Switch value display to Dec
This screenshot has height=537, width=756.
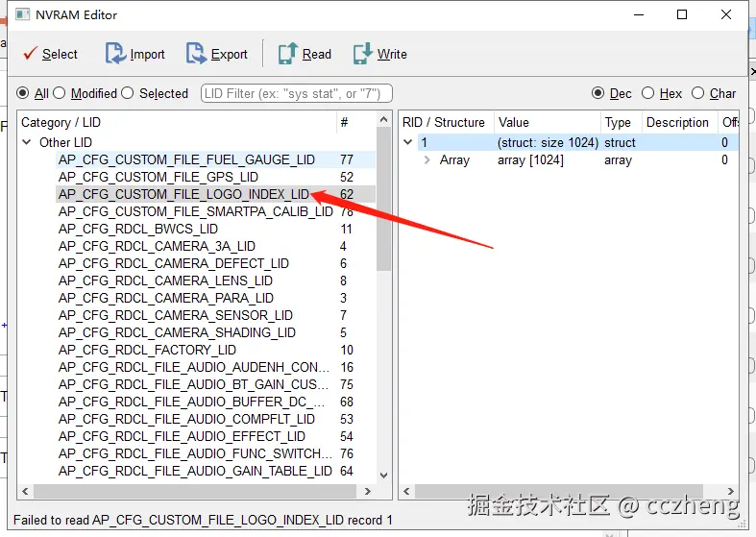(x=597, y=93)
